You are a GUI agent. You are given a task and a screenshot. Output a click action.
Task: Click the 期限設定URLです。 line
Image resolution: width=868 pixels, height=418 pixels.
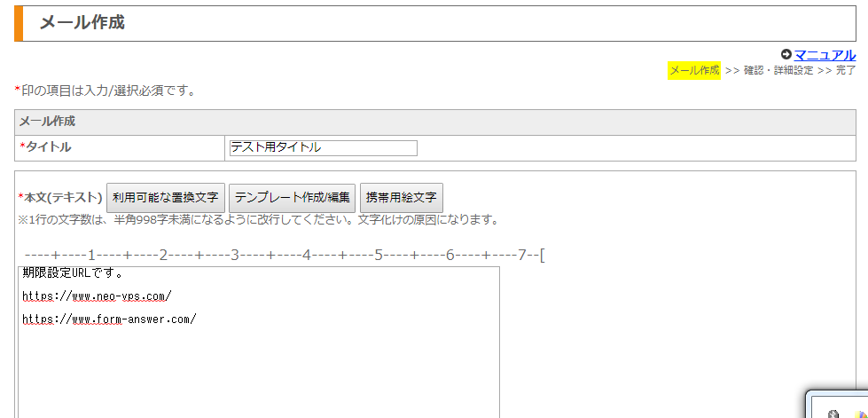[73, 273]
